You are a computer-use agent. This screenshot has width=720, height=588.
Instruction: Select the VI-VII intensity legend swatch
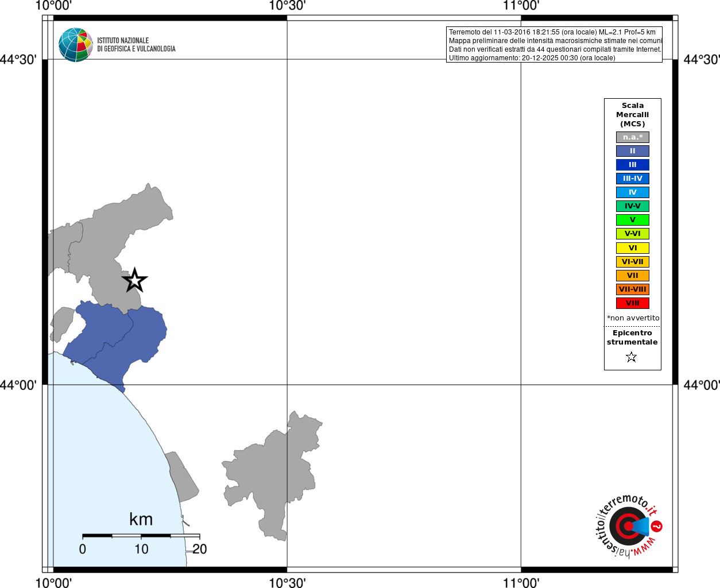pyautogui.click(x=633, y=262)
